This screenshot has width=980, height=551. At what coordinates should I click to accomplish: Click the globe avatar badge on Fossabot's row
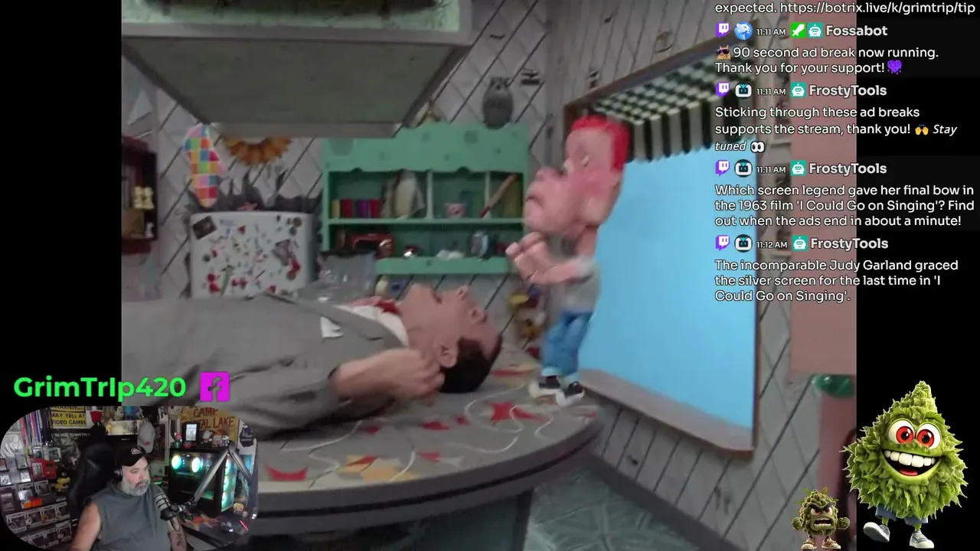click(x=743, y=31)
